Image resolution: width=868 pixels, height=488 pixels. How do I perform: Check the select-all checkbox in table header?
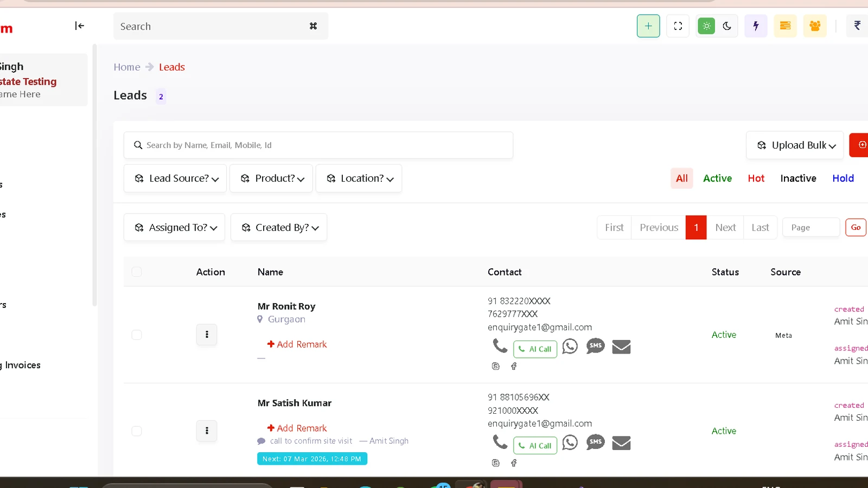coord(137,272)
